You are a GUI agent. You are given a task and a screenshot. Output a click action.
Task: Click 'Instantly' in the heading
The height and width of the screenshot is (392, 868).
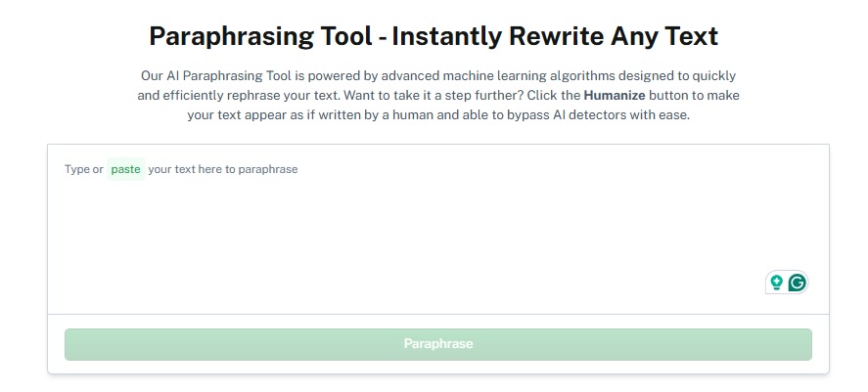click(x=447, y=36)
